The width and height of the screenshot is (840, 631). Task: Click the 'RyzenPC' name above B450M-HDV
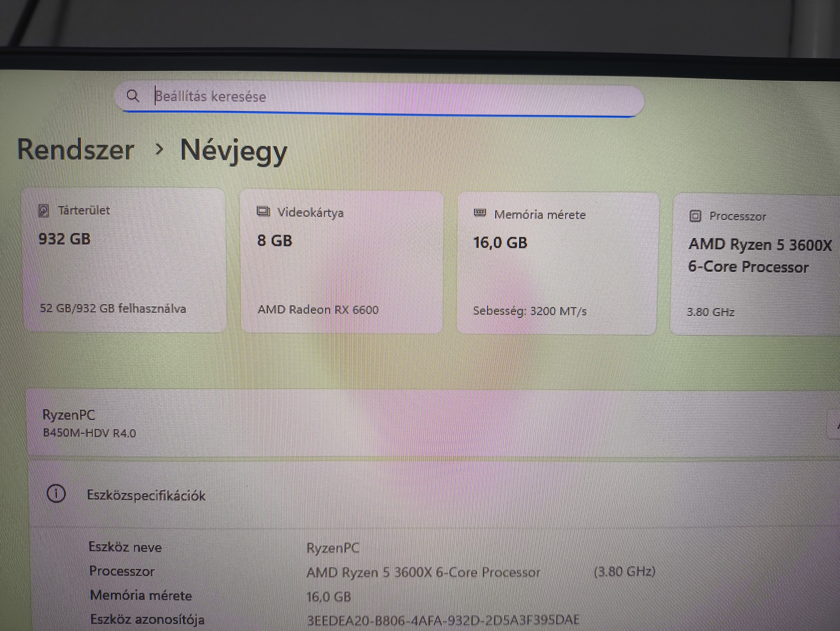69,415
